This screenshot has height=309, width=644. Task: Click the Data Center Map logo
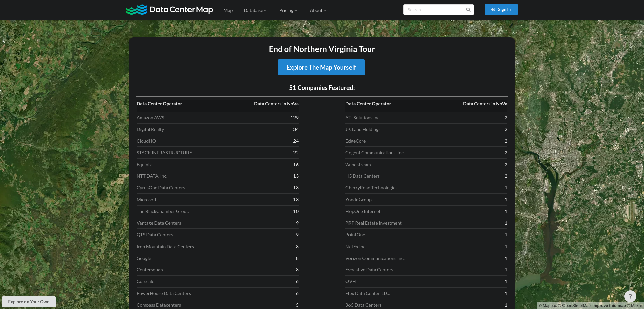(169, 10)
